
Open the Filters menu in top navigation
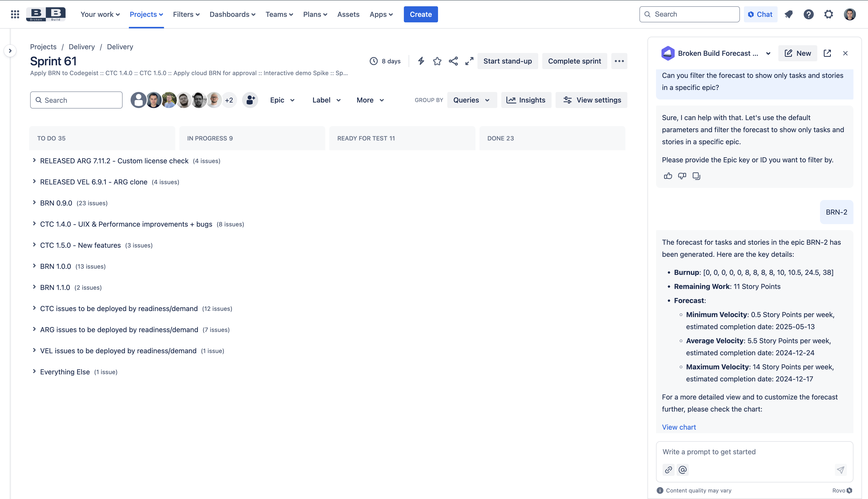pyautogui.click(x=186, y=14)
